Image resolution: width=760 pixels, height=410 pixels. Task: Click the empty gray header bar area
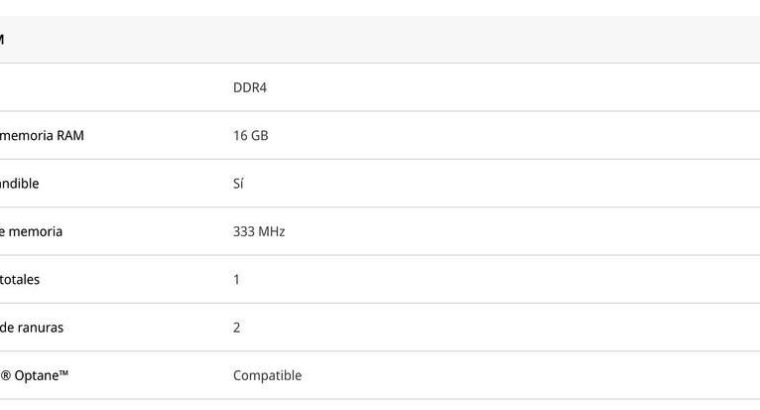(x=400, y=39)
